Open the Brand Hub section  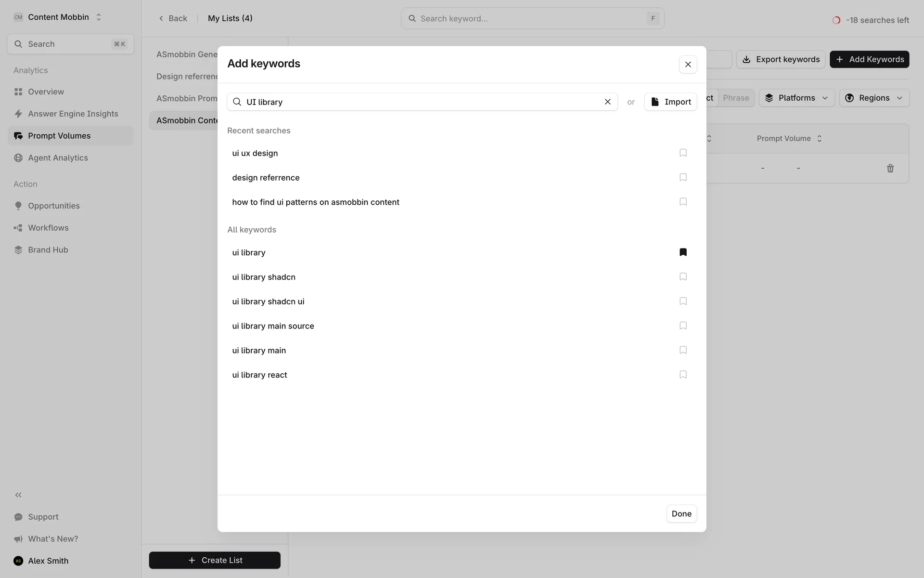point(48,250)
